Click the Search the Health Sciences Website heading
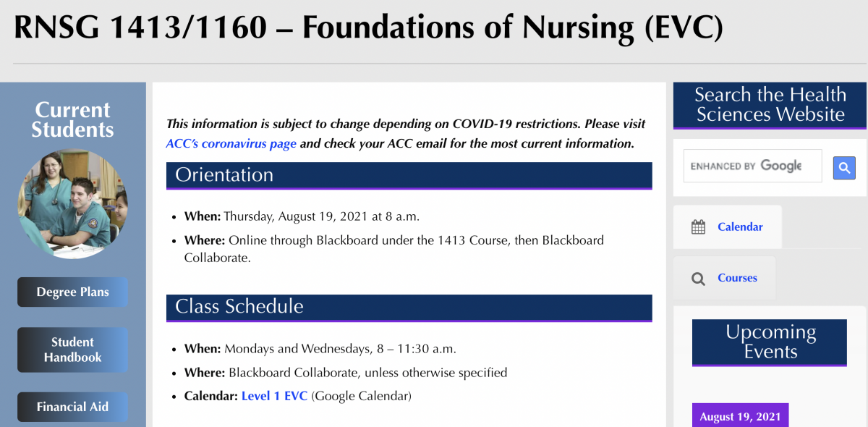This screenshot has height=427, width=868. tap(770, 106)
